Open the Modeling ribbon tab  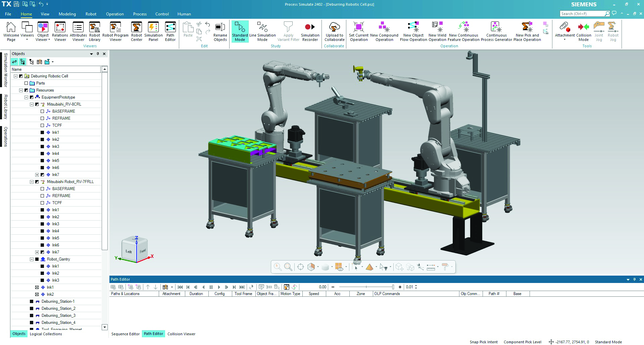coord(67,14)
